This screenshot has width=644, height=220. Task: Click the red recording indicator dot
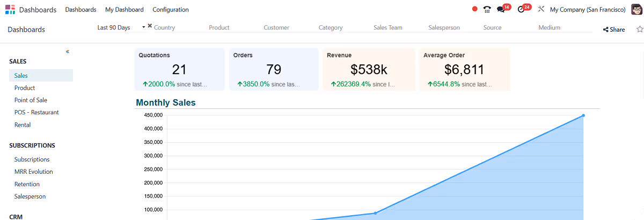[474, 9]
